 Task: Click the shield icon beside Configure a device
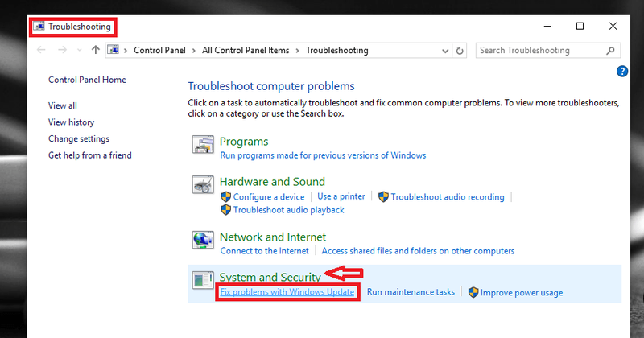225,196
